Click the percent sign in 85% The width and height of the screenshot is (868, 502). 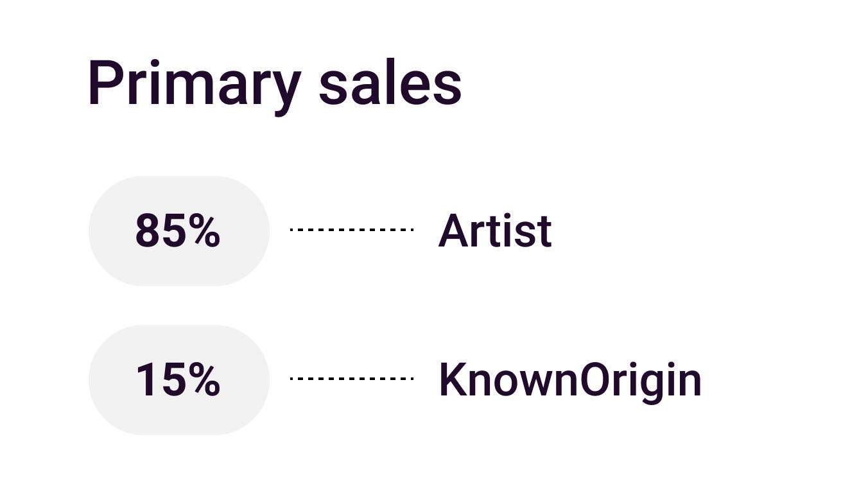204,231
